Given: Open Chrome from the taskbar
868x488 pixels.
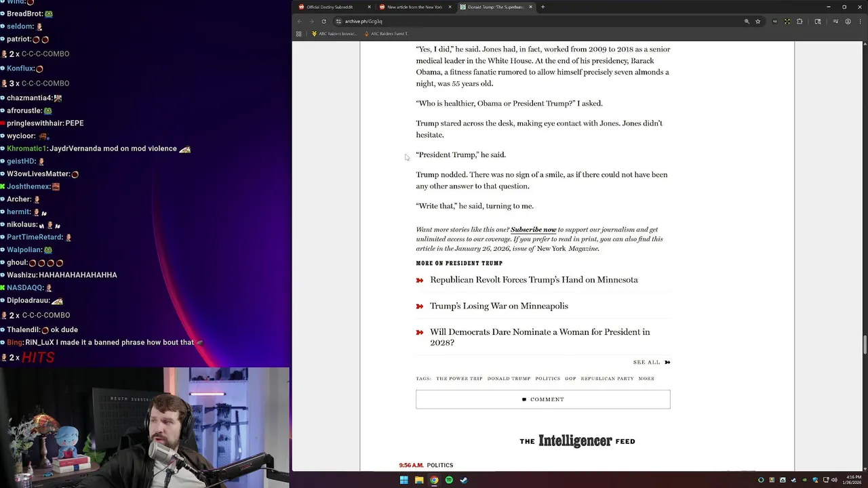Looking at the screenshot, I should point(434,480).
